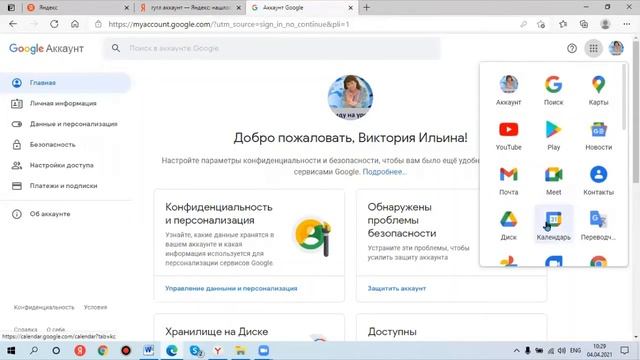Click Защитить аккаунт link

397,288
